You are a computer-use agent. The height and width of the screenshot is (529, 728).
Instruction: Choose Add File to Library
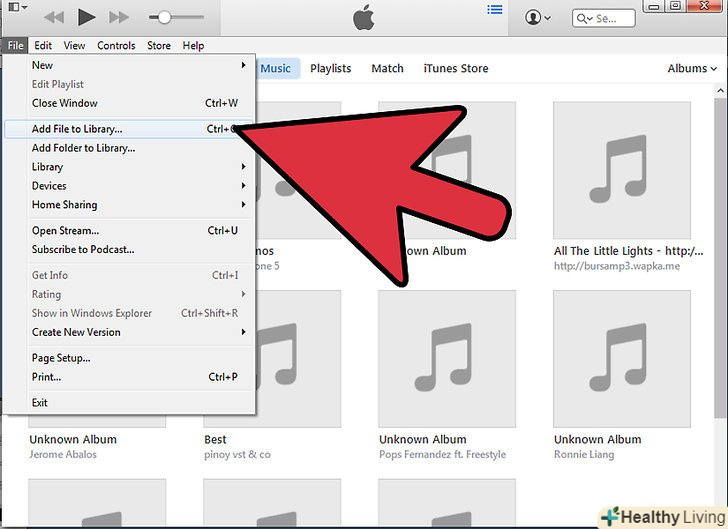130,129
